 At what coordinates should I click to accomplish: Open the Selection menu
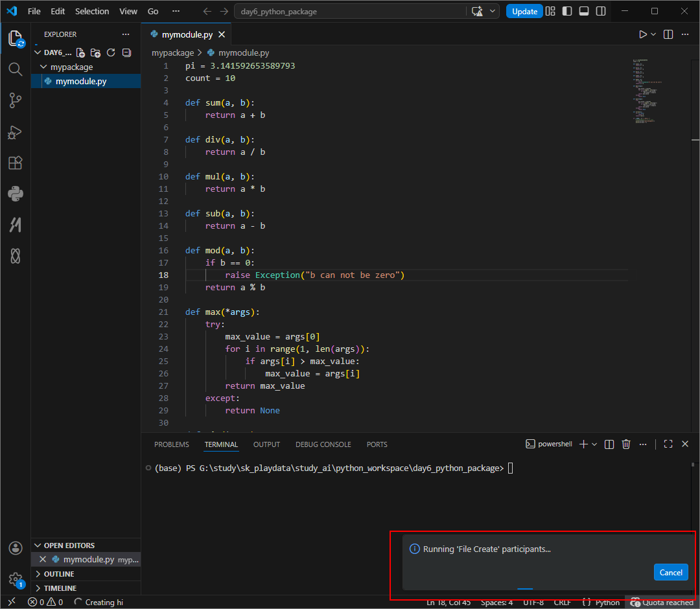(x=92, y=11)
